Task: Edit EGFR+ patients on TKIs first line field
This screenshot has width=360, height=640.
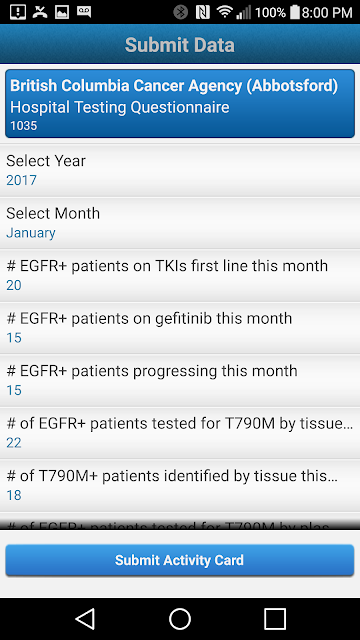Action: [180, 276]
